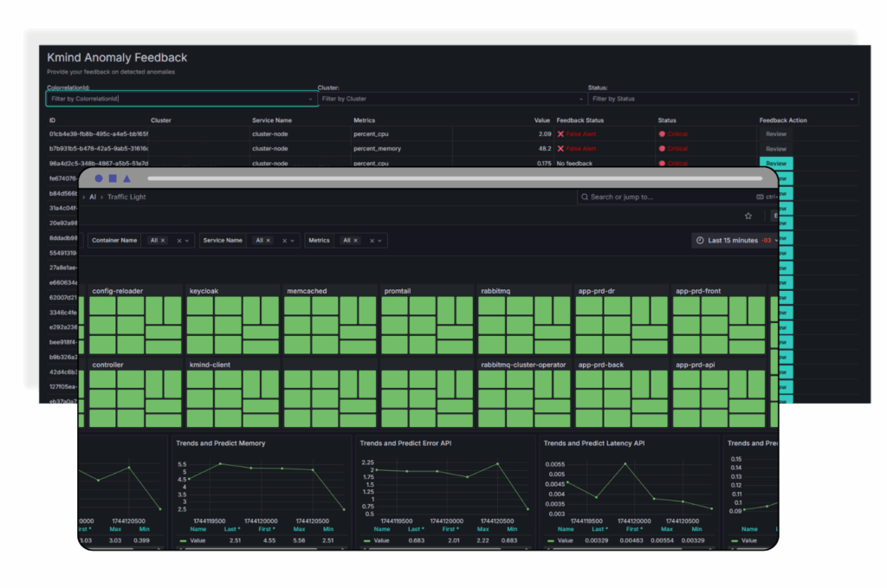This screenshot has width=887, height=588.
Task: Click the blue square window icon
Action: coord(113,178)
